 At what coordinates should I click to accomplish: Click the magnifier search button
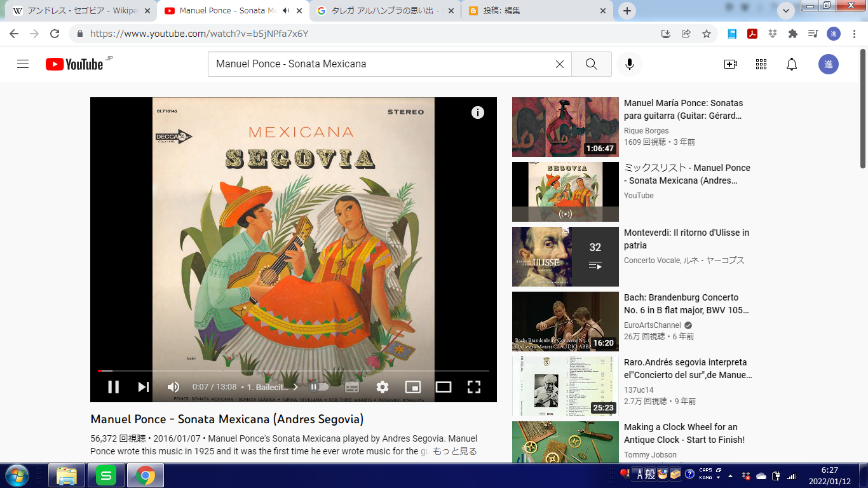point(591,64)
